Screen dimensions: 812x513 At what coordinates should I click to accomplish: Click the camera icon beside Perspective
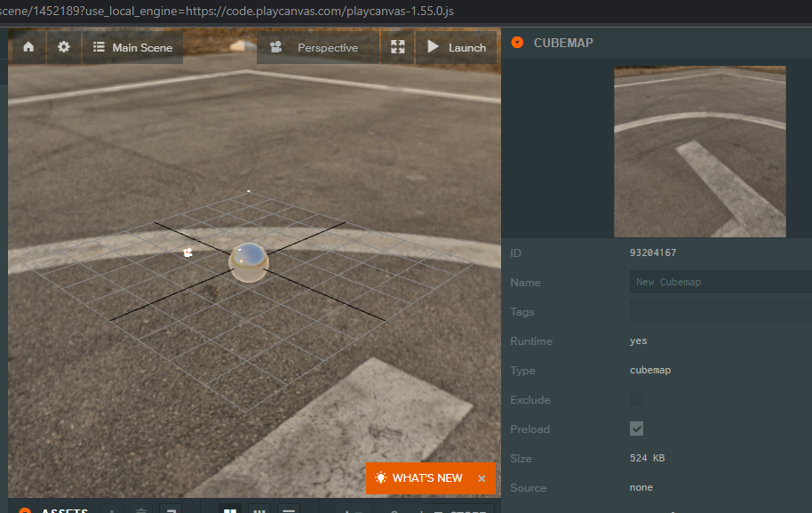click(275, 47)
